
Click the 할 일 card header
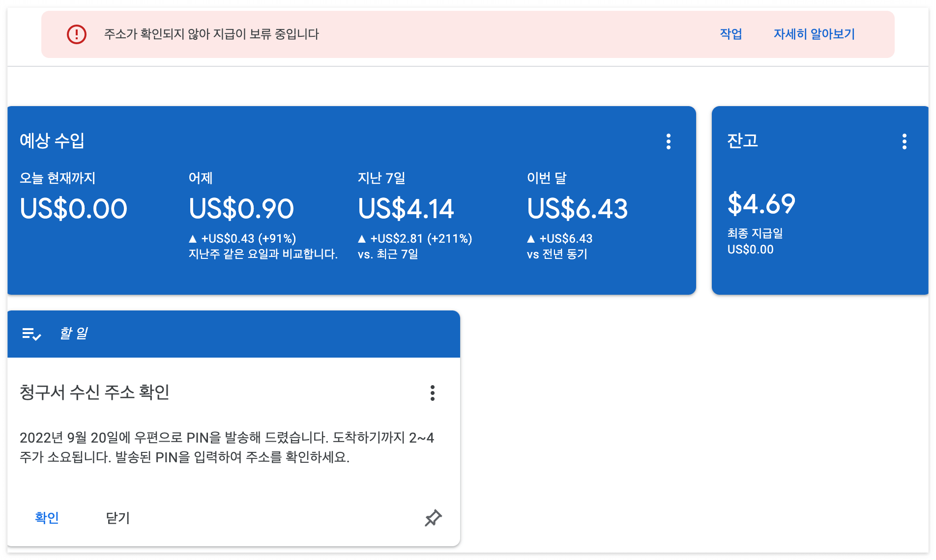[74, 334]
